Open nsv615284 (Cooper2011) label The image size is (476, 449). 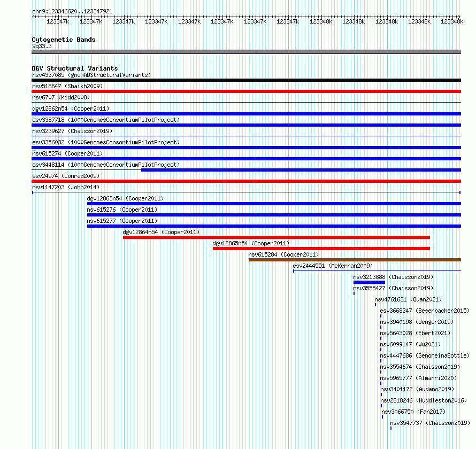coord(283,254)
